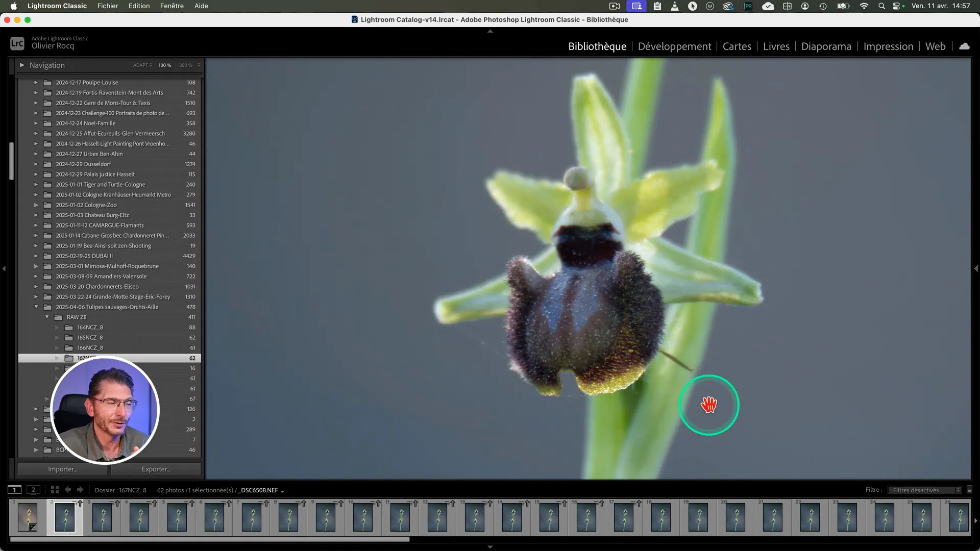Toggle filter lock switch at filmstrip right

[x=969, y=490]
